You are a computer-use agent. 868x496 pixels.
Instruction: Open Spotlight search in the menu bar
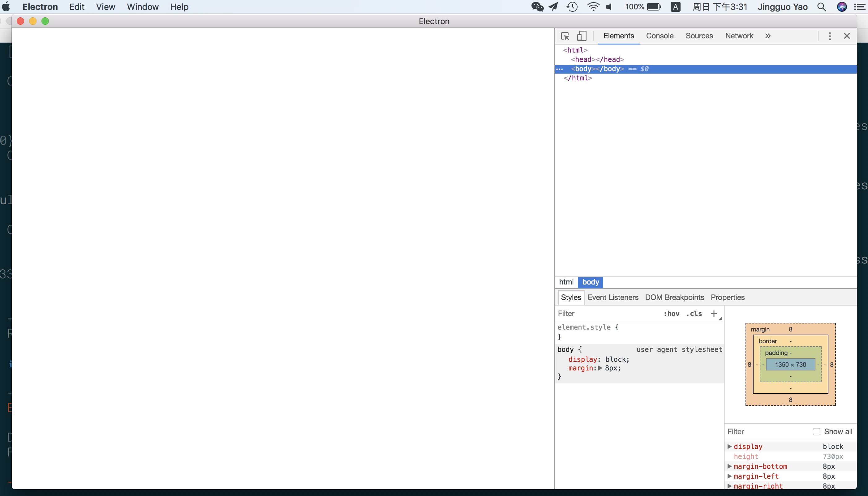(x=822, y=6)
